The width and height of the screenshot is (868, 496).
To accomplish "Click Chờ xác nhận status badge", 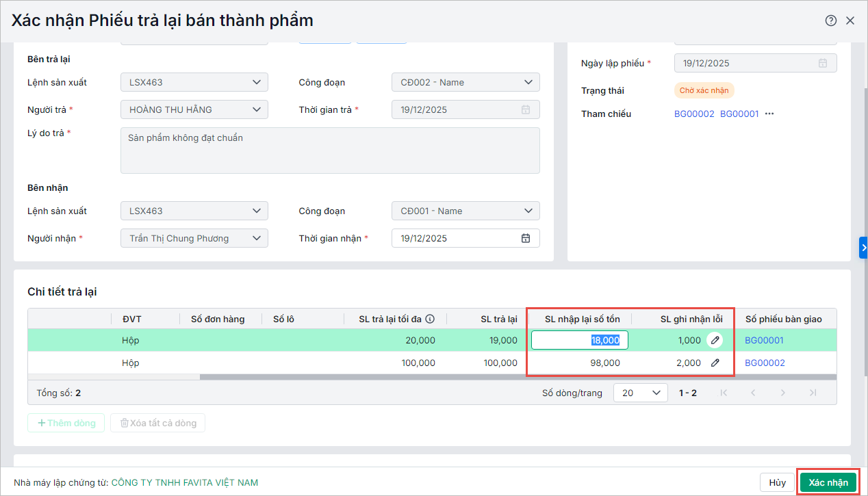I will pos(704,90).
